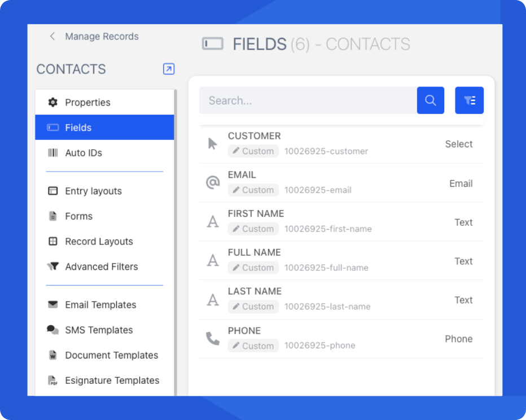Click the Fields icon in sidebar

(x=52, y=128)
